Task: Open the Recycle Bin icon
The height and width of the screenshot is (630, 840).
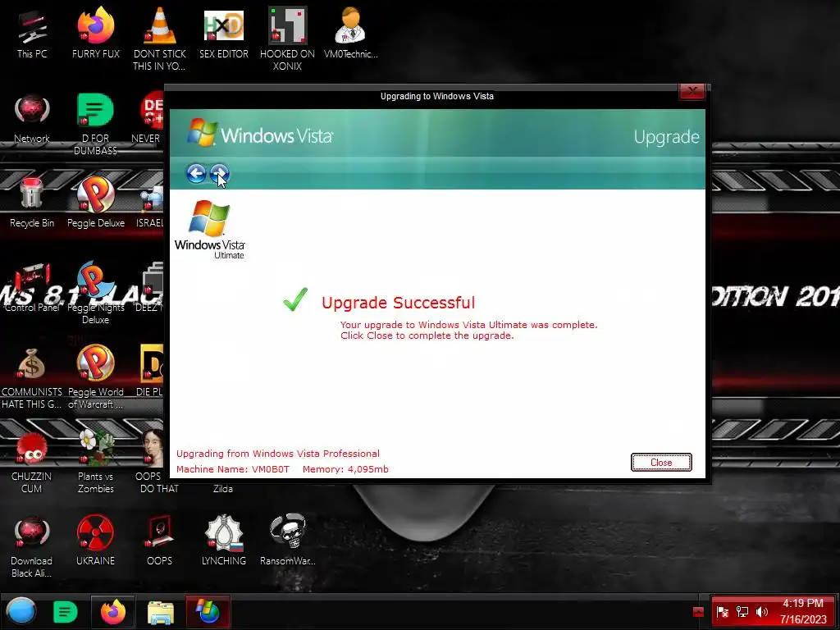Action: coord(32,203)
